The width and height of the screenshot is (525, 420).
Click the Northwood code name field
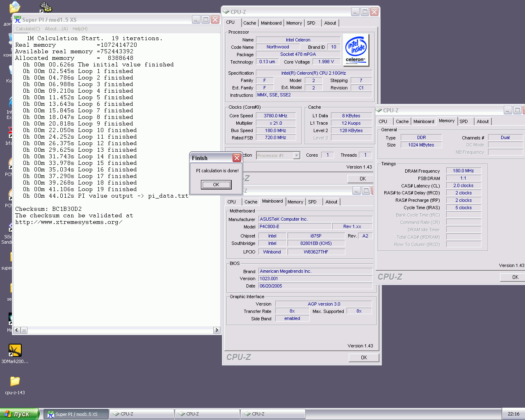[278, 47]
